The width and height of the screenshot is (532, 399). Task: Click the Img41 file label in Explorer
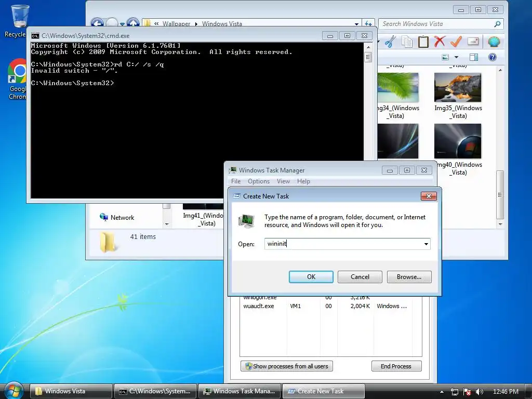(x=204, y=219)
